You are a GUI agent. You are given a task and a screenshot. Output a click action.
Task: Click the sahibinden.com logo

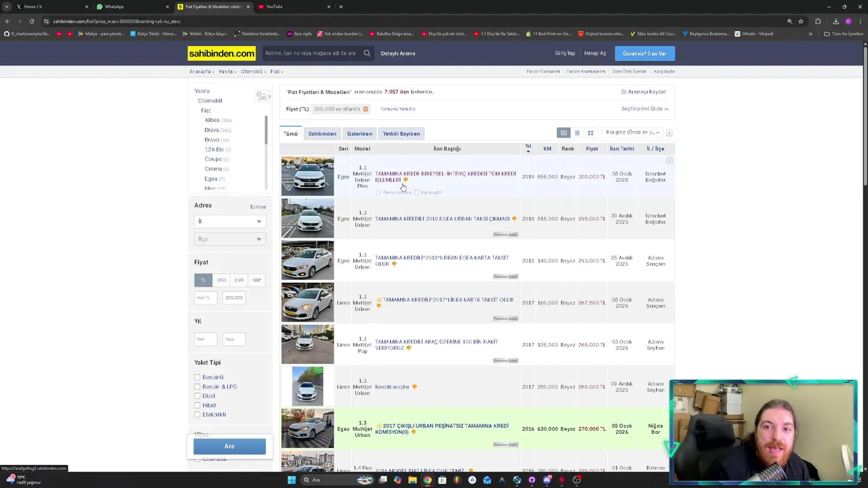[x=222, y=54]
